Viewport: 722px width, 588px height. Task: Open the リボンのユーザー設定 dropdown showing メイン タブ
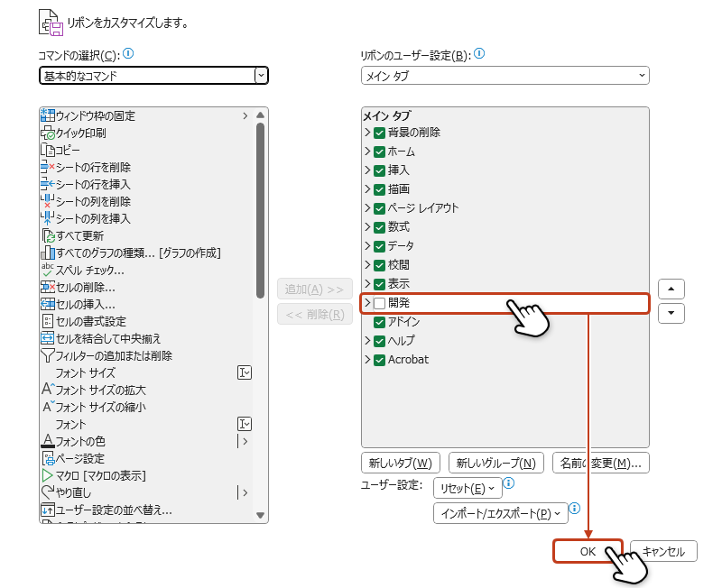(643, 76)
